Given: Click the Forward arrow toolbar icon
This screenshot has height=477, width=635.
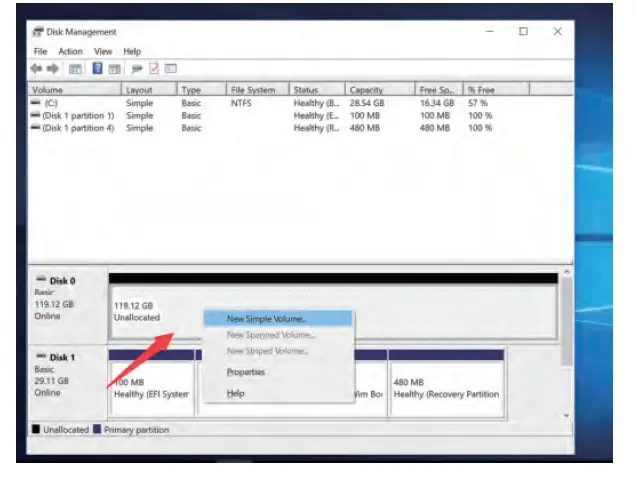Looking at the screenshot, I should [53, 69].
